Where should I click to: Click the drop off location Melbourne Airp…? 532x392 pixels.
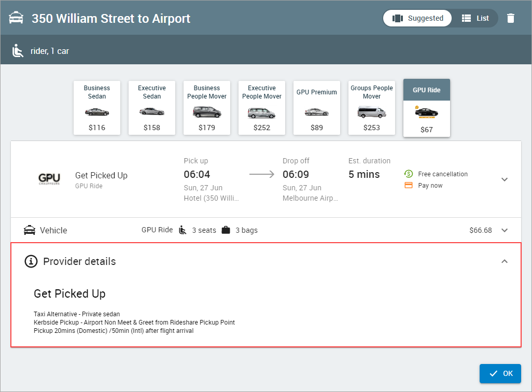point(310,198)
